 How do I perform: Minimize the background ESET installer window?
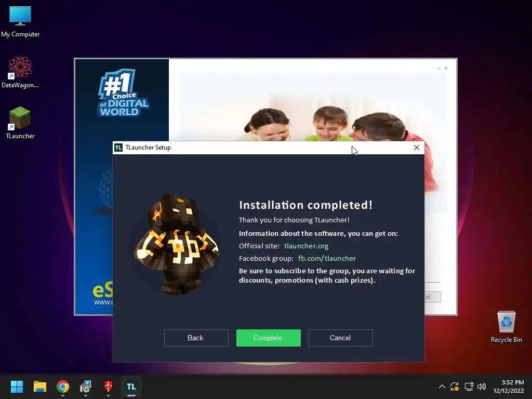point(438,68)
